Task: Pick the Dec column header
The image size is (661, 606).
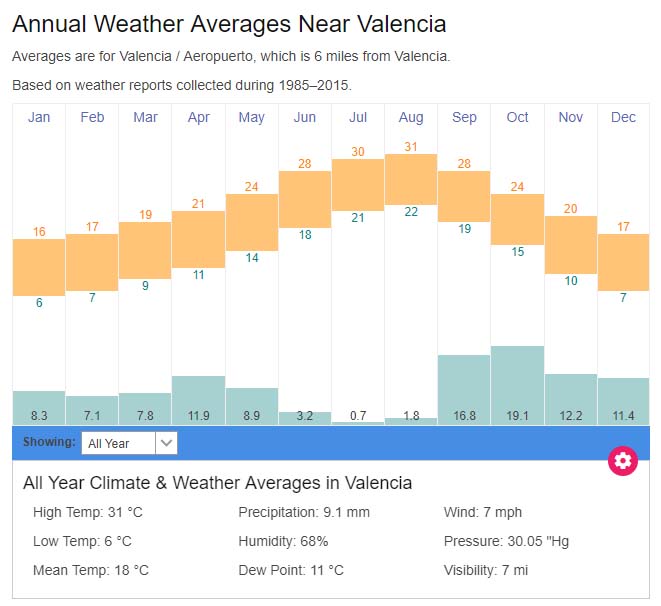Action: [623, 117]
